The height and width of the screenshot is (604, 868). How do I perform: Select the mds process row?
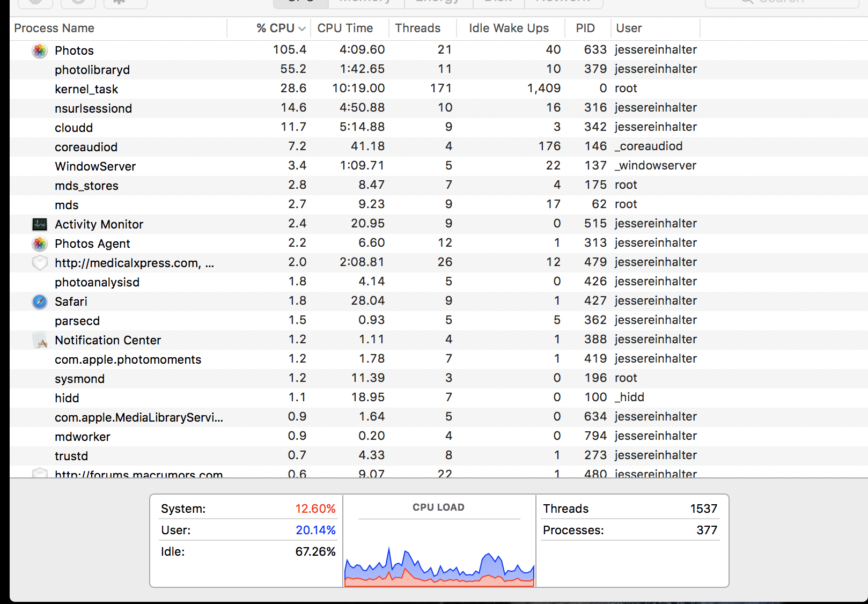439,205
